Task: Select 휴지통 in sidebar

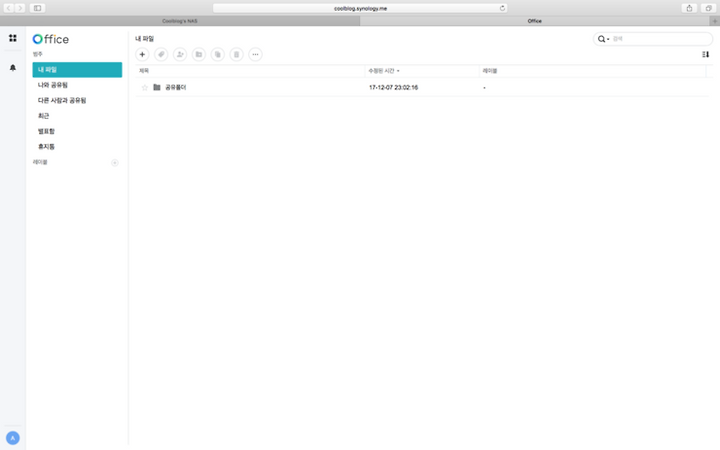Action: pos(77,146)
